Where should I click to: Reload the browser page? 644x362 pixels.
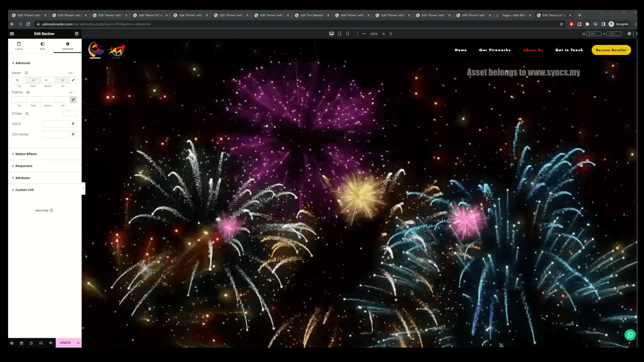pyautogui.click(x=28, y=24)
